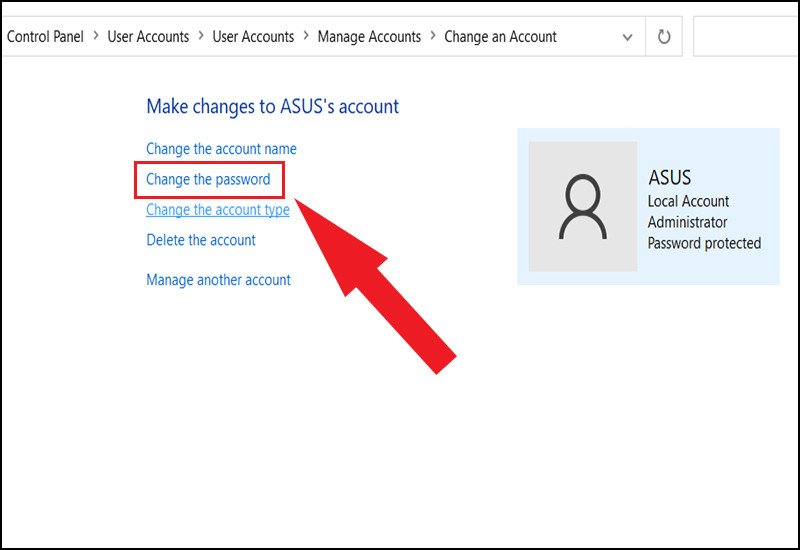
Task: Expand chevron after Control Panel breadcrumb
Action: 96,36
